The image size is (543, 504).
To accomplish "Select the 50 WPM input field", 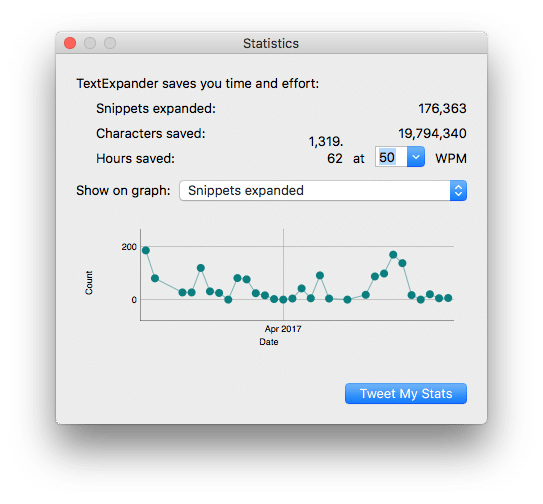I will (391, 157).
